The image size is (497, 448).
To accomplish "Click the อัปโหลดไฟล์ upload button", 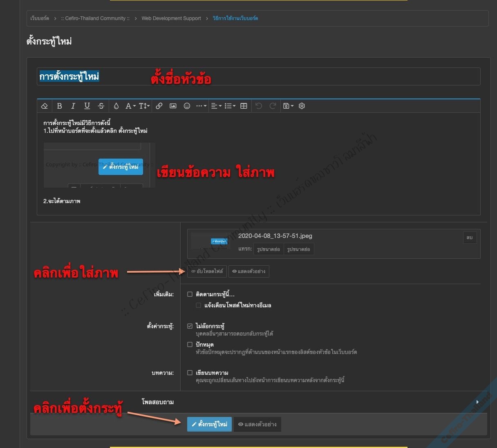I will coord(207,271).
